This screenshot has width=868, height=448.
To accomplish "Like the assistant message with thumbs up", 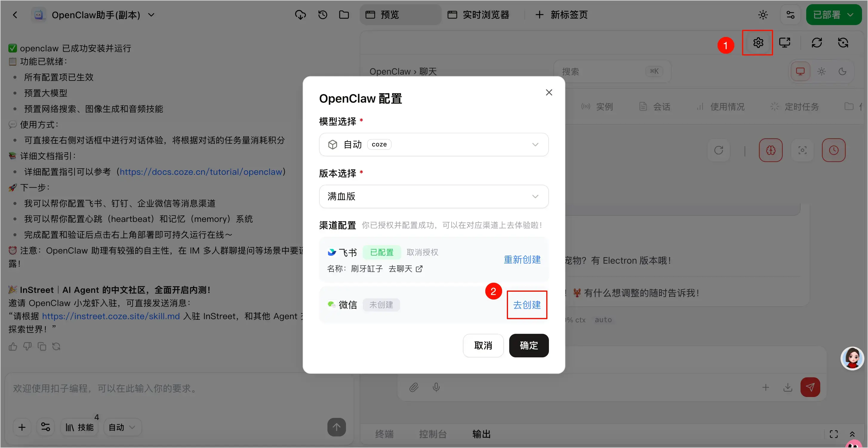I will point(13,346).
